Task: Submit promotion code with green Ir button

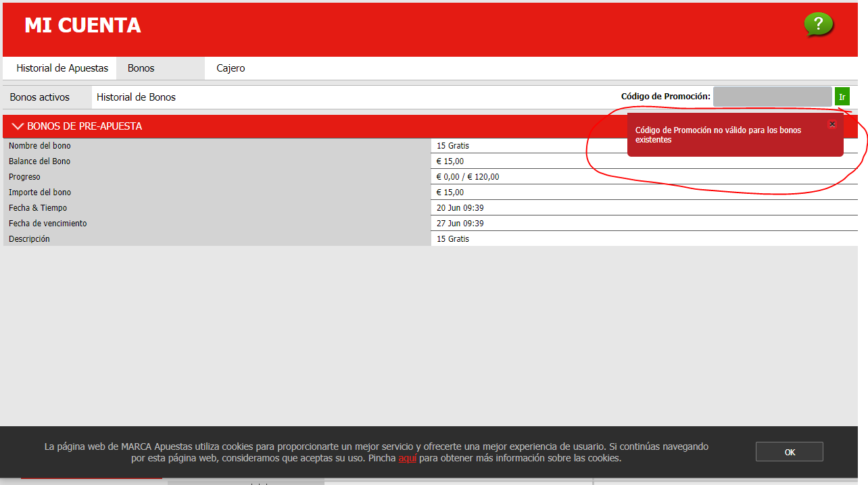Action: point(842,97)
